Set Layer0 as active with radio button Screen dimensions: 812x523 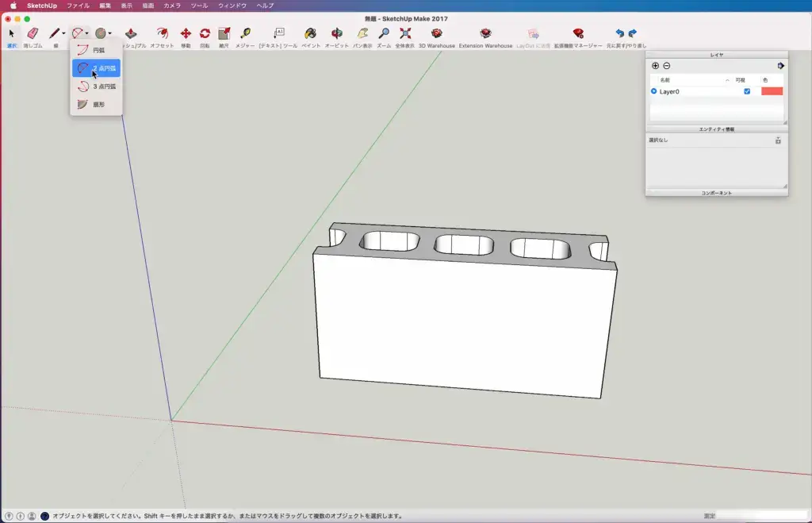click(x=653, y=91)
